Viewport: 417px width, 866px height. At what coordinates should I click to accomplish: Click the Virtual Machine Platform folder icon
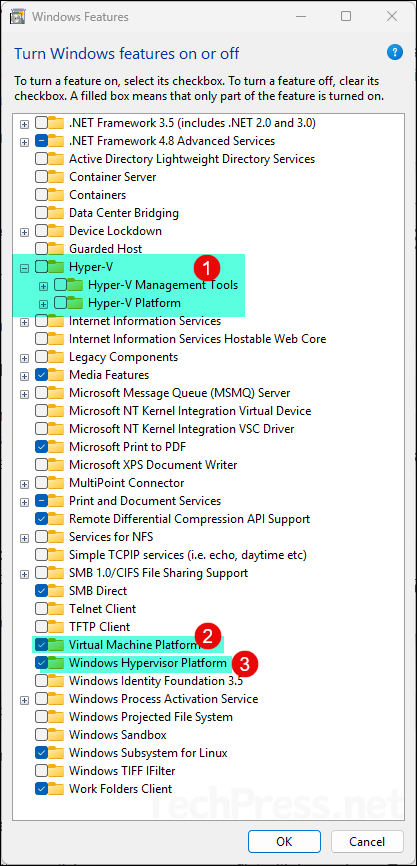click(x=56, y=645)
